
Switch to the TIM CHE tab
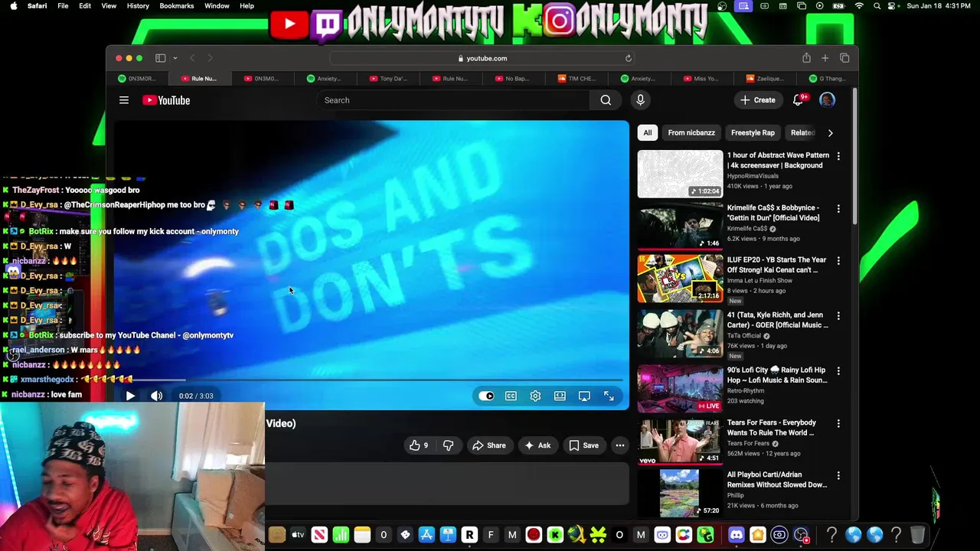pos(577,78)
